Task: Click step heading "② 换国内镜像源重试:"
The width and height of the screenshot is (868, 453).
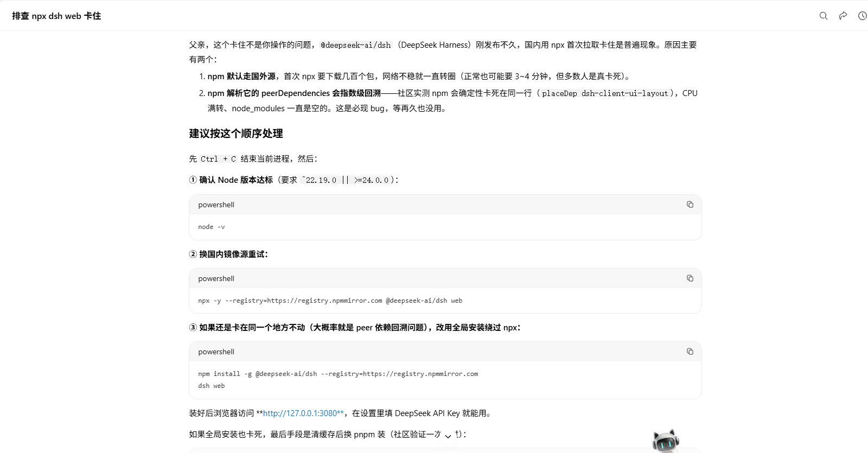Action: click(x=228, y=254)
